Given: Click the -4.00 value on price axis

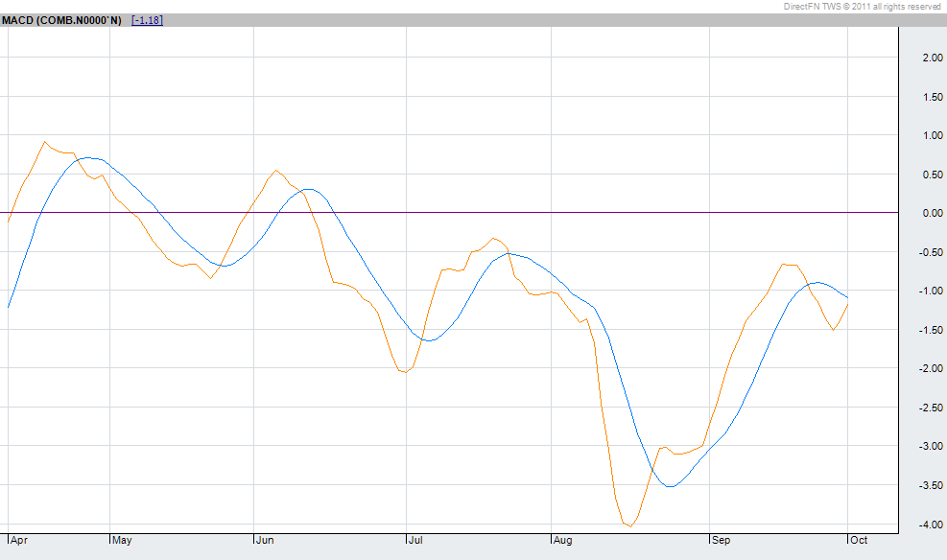Looking at the screenshot, I should coord(931,525).
